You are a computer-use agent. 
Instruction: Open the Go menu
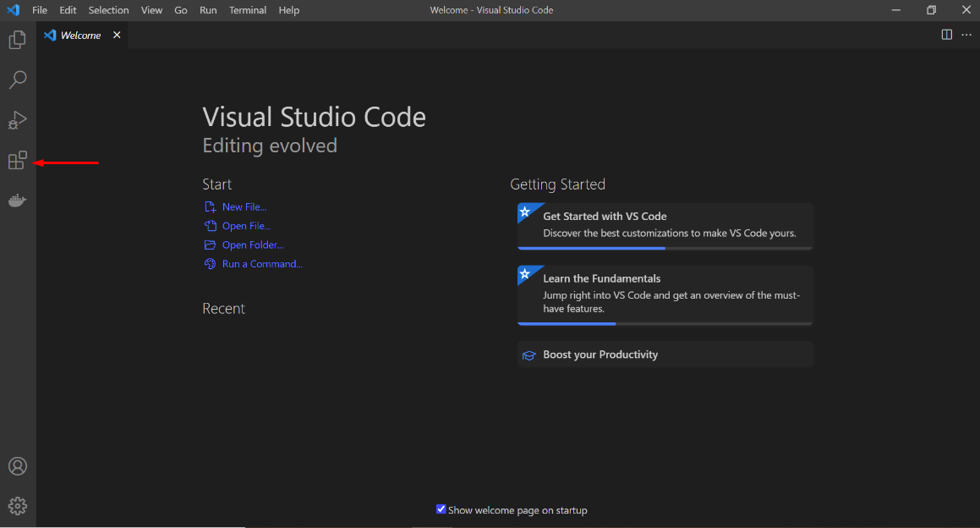point(181,10)
